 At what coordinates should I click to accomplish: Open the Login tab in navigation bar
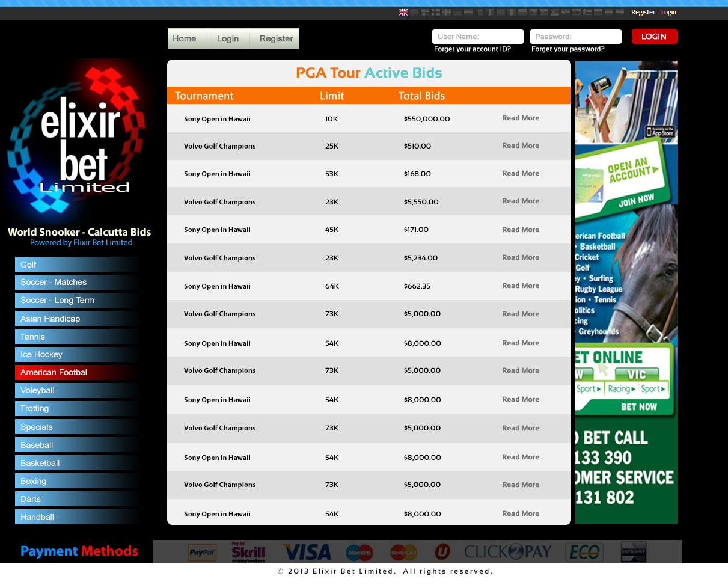pos(228,38)
